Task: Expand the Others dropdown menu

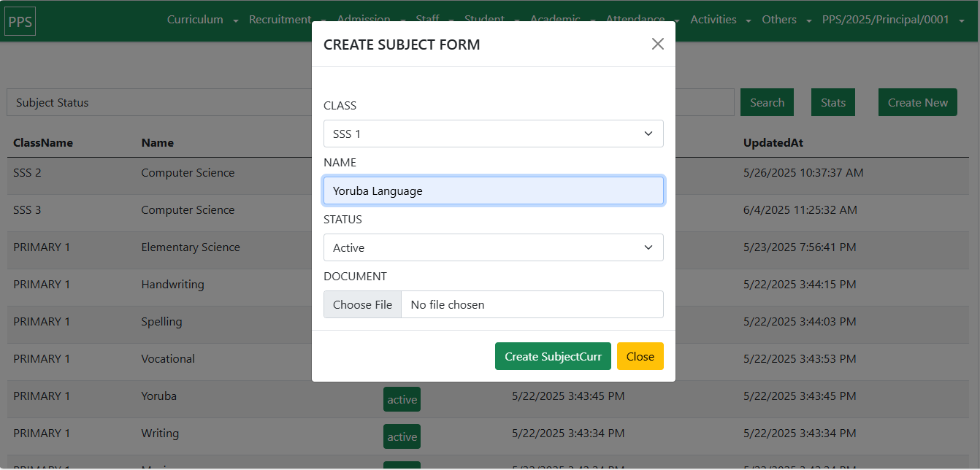Action: (786, 20)
